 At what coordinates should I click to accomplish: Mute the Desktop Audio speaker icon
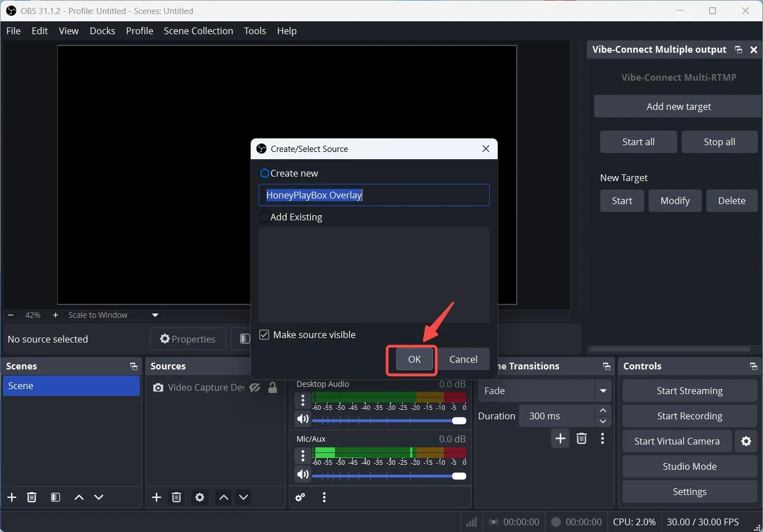(x=303, y=419)
